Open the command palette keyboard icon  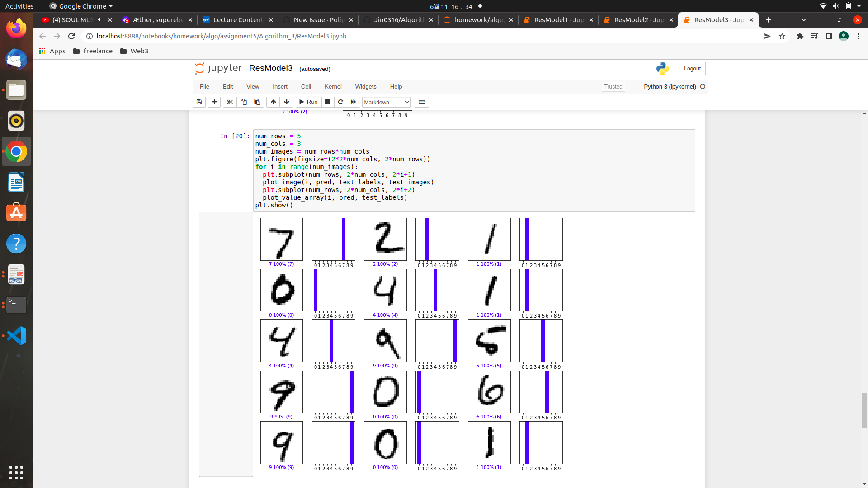(x=422, y=102)
